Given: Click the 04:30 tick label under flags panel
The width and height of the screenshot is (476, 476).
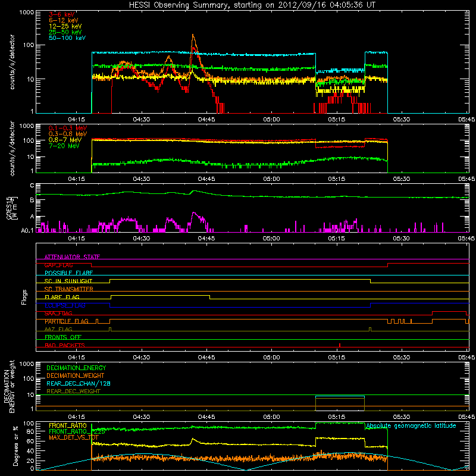Looking at the screenshot, I should click(141, 358).
